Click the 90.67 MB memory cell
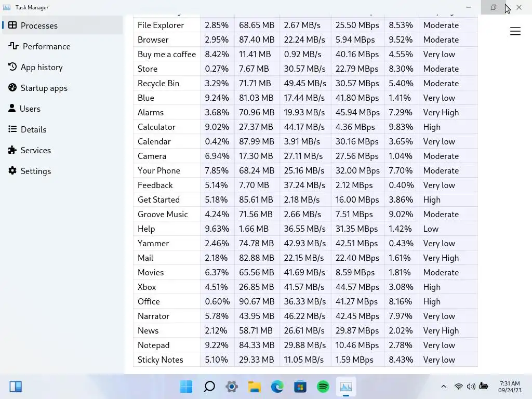This screenshot has width=532, height=399. [x=257, y=302]
